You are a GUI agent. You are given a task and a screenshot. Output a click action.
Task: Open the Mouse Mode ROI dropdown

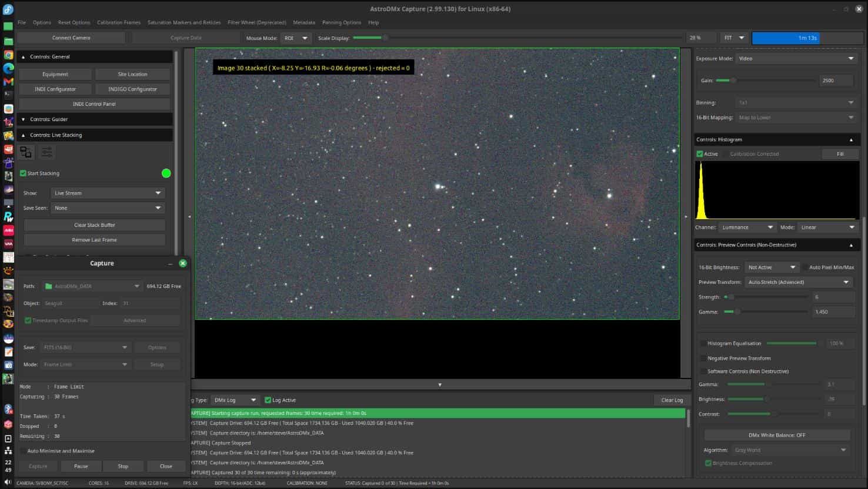point(296,38)
